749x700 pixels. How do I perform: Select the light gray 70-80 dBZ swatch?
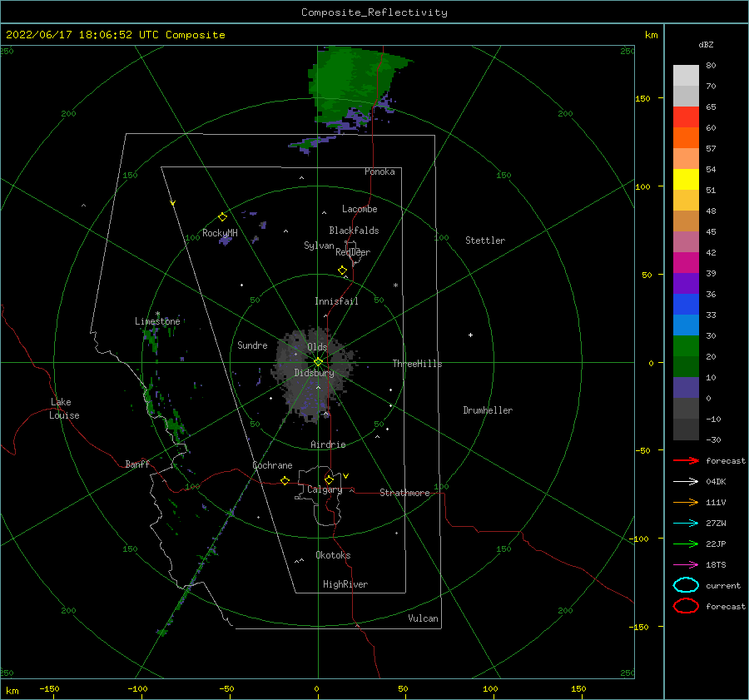686,76
